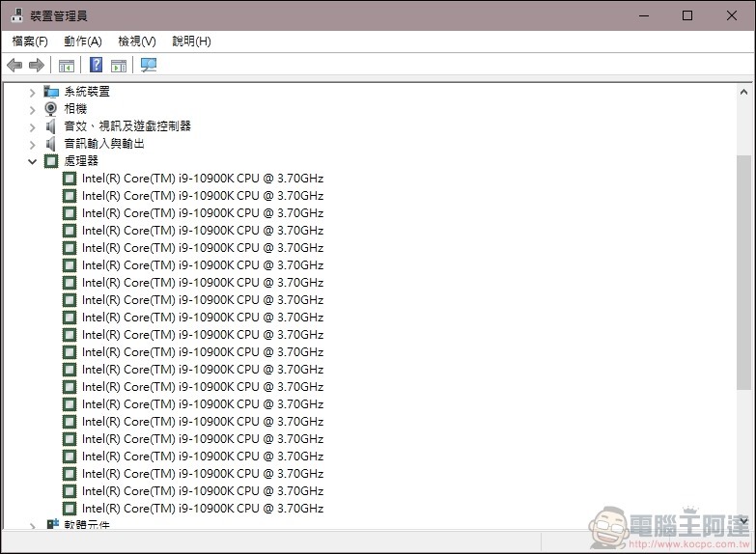
Task: Click the forward arrow in the toolbar
Action: pyautogui.click(x=37, y=65)
